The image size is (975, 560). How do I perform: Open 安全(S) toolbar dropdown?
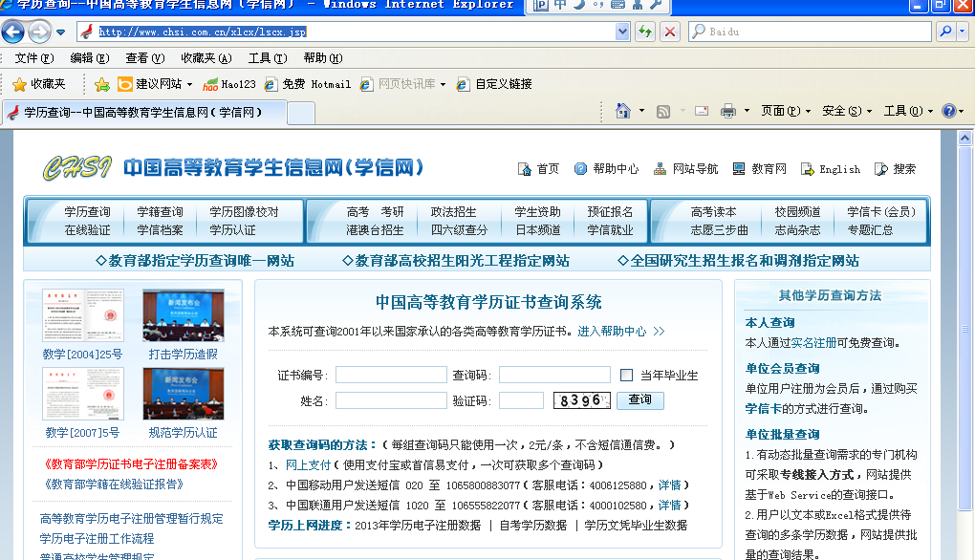point(847,111)
